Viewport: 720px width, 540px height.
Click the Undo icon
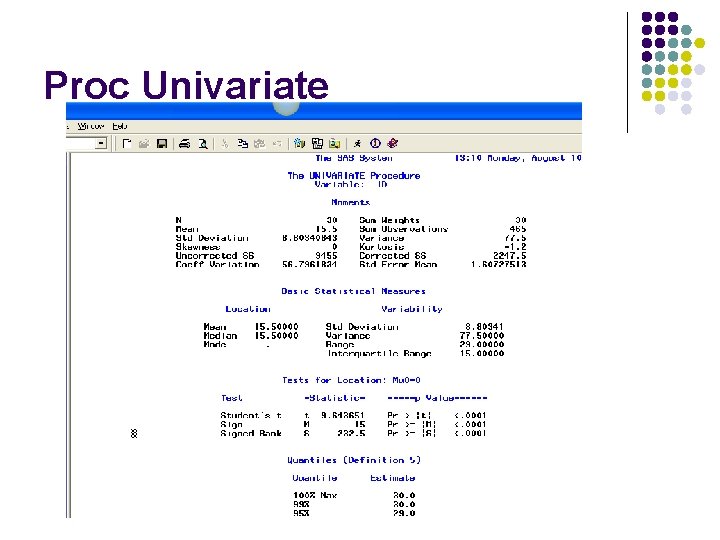277,144
